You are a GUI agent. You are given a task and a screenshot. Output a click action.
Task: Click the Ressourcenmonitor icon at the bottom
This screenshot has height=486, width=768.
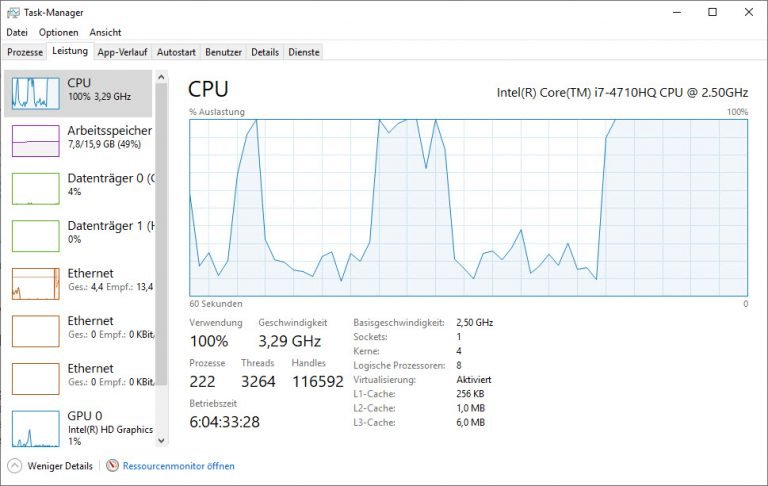tap(113, 466)
